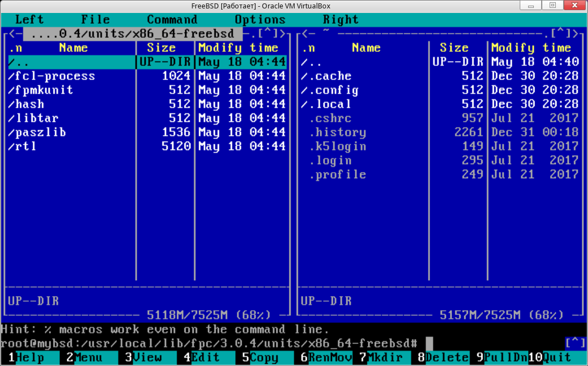Toggle command line history caret button

pyautogui.click(x=574, y=343)
